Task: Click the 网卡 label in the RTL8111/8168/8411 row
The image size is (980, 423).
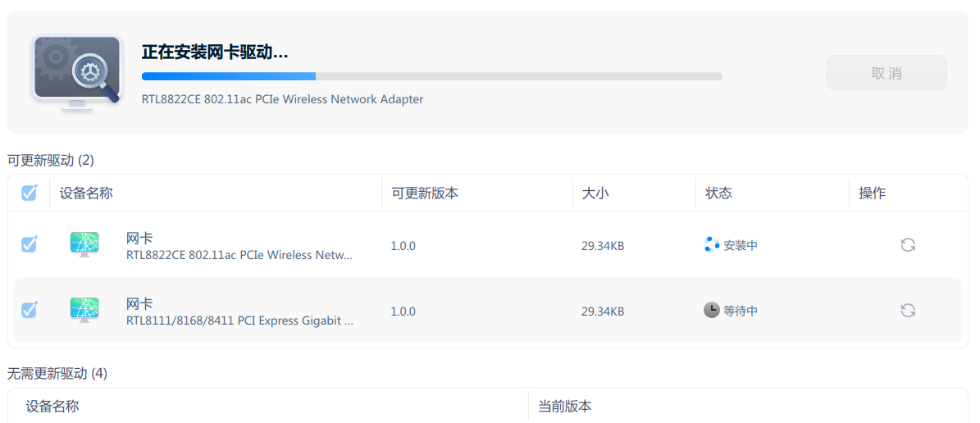Action: click(139, 303)
